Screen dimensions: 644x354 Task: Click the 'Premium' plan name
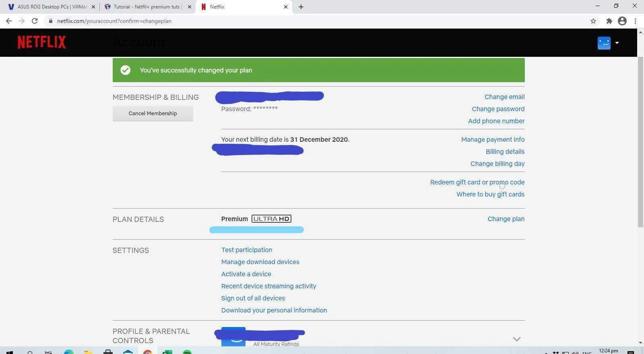point(234,219)
